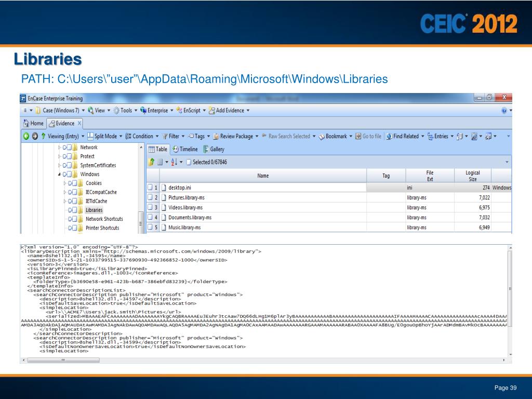Click the XML pane vertical scrollbar
This screenshot has height=399, width=532.
click(510, 301)
